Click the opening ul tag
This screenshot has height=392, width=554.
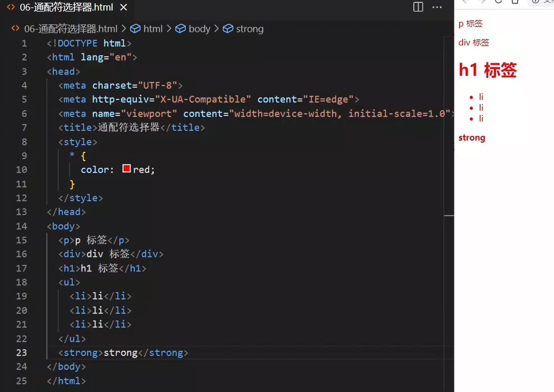coord(69,283)
